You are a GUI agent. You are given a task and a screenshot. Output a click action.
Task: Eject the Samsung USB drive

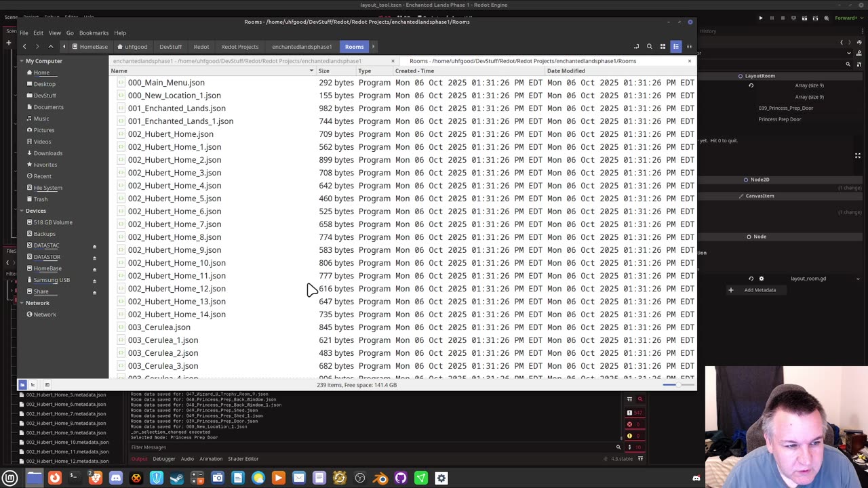click(x=94, y=281)
